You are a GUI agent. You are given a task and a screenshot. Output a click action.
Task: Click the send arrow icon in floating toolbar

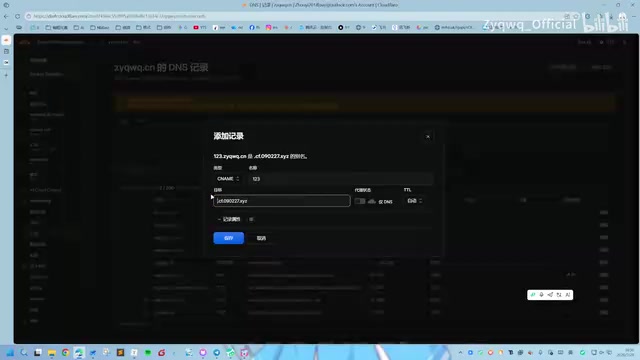click(550, 295)
